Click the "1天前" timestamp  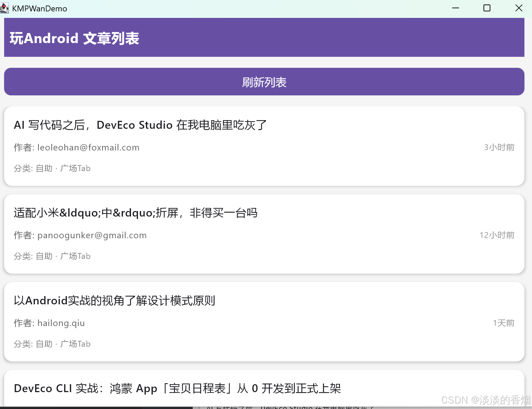[x=504, y=323]
